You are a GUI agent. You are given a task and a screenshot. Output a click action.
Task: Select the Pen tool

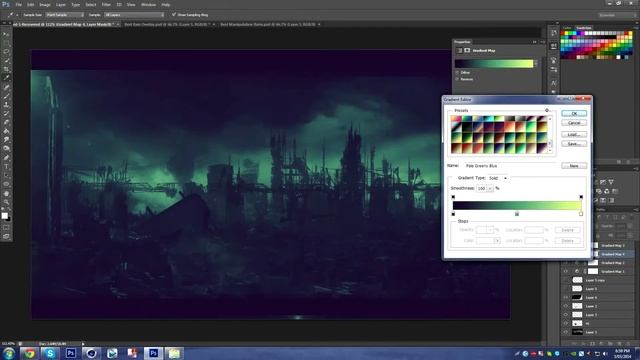point(6,158)
